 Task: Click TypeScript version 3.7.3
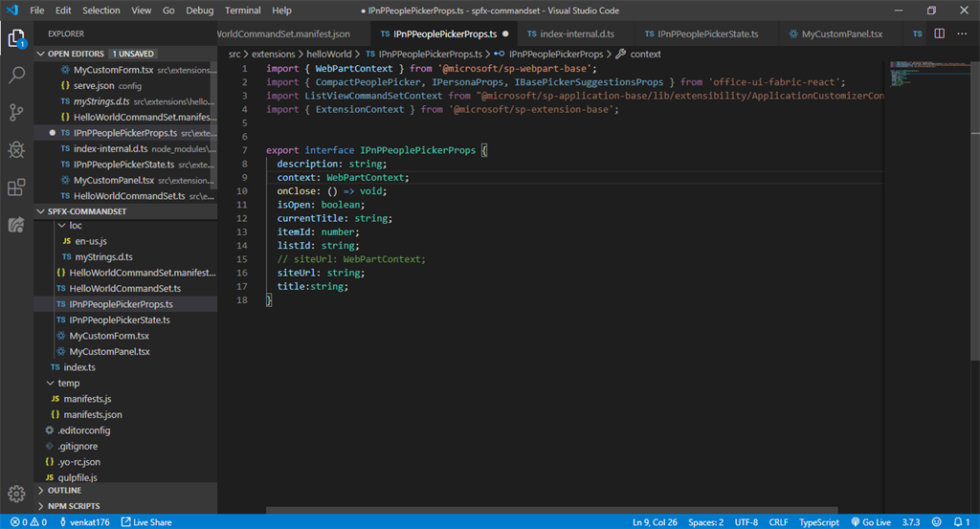[x=911, y=522]
